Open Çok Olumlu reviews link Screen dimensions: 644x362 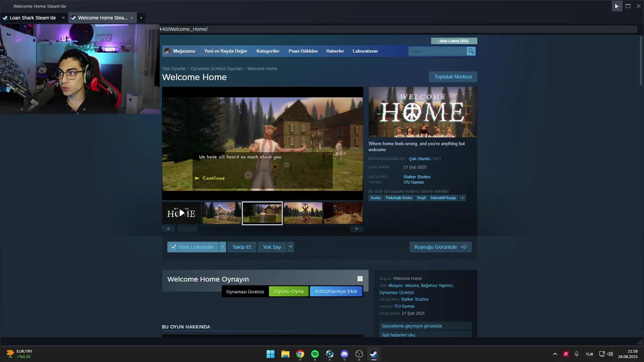[x=419, y=159]
